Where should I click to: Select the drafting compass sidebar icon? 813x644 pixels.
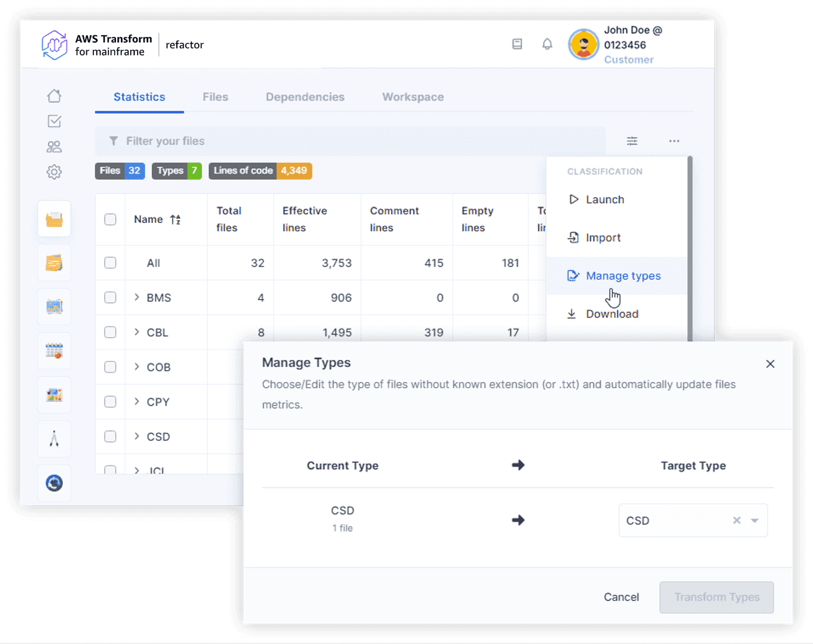pyautogui.click(x=54, y=439)
